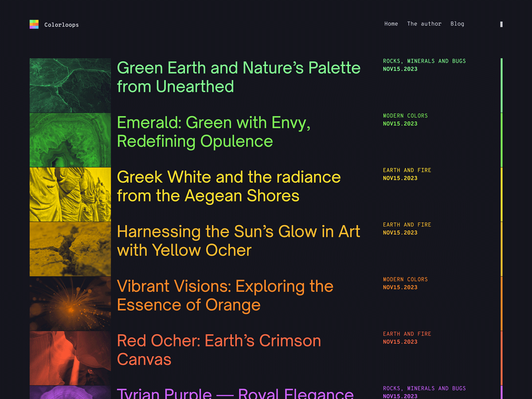
Task: Select the emerald geode thumbnail
Action: click(70, 140)
